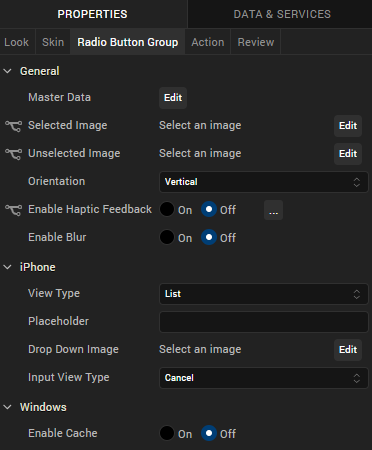Click fork icon beside Enable Haptic Feedback
The height and width of the screenshot is (450, 372).
click(x=13, y=210)
